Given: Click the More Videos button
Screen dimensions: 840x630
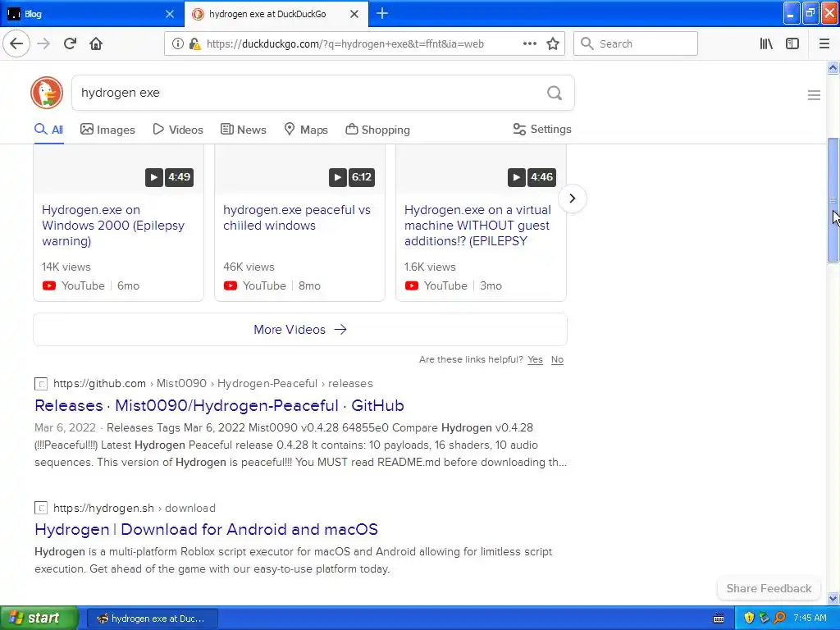Looking at the screenshot, I should coord(300,330).
